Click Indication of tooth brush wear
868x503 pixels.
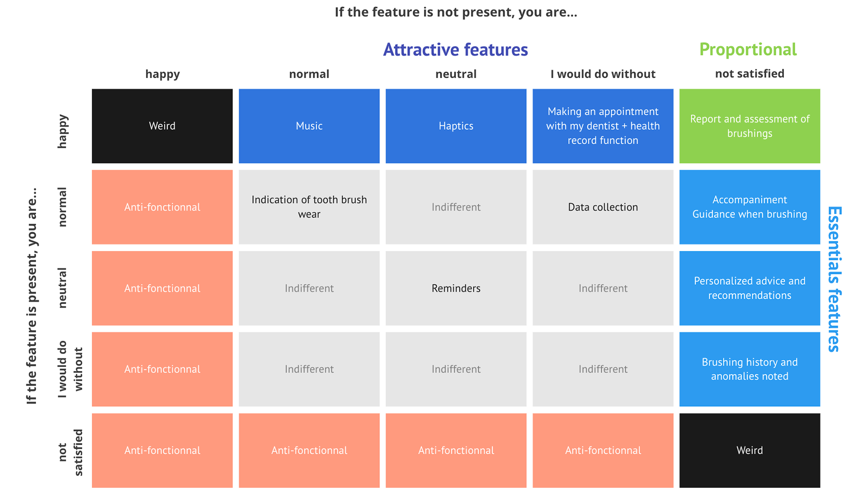[309, 207]
